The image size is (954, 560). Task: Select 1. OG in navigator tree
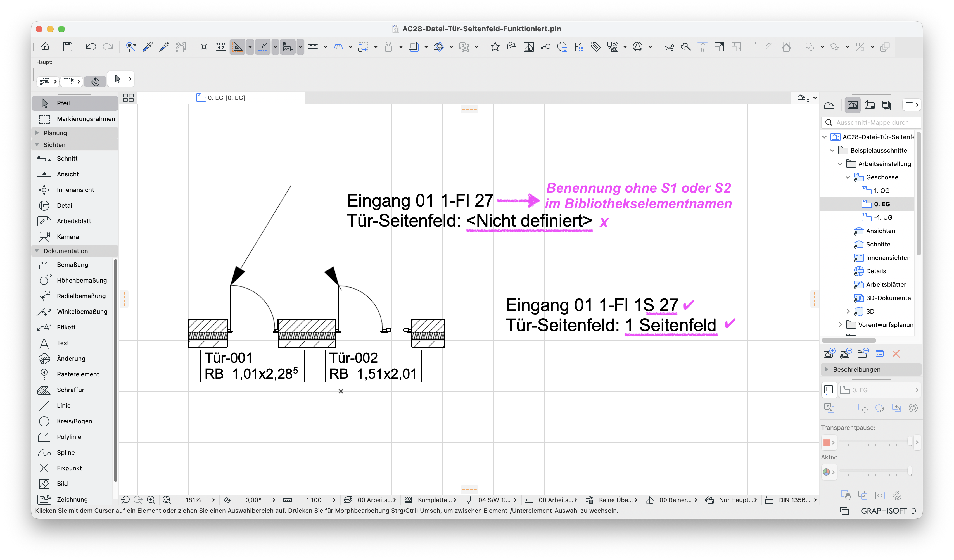tap(881, 191)
